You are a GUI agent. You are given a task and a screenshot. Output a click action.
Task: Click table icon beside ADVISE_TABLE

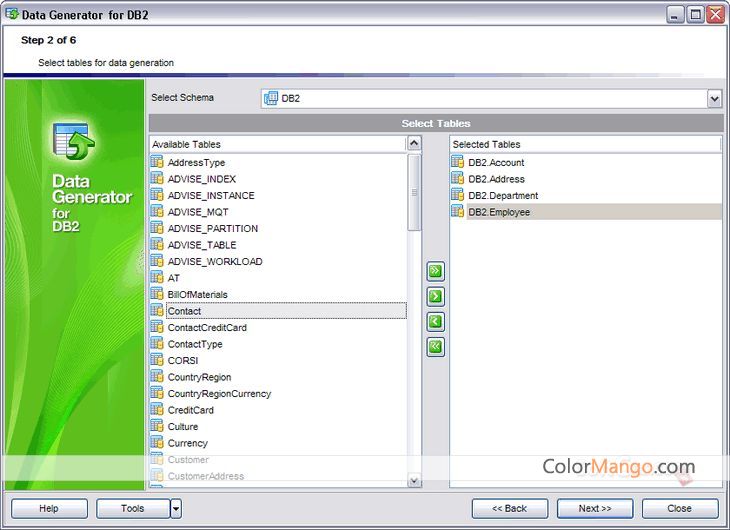tap(157, 245)
